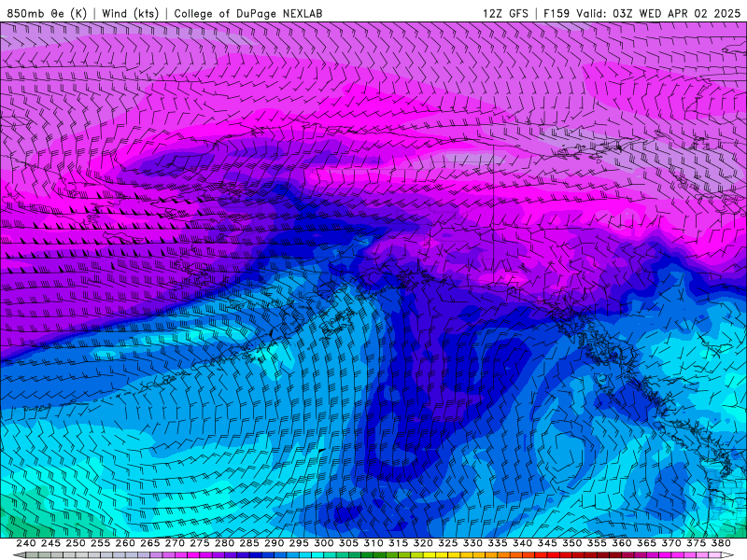Select the 285 value on color scale

click(249, 543)
